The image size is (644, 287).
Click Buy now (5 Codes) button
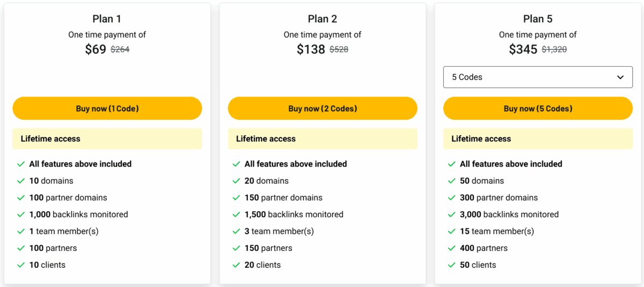pos(538,109)
